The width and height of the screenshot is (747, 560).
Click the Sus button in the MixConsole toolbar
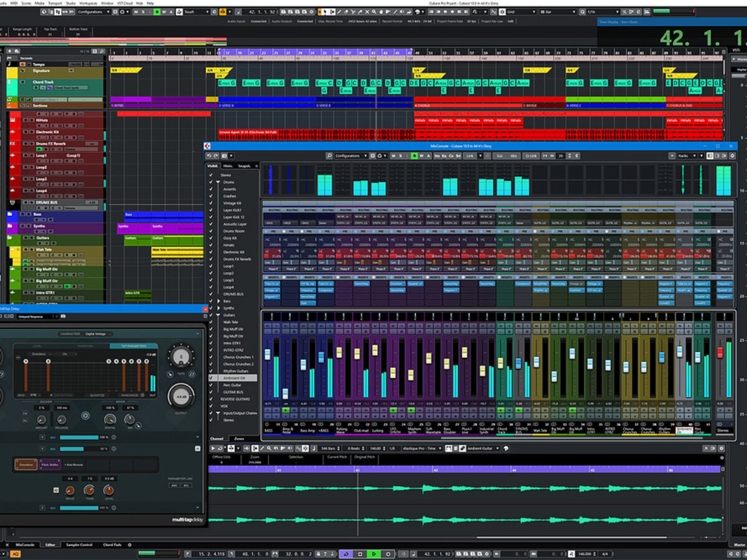(499, 156)
